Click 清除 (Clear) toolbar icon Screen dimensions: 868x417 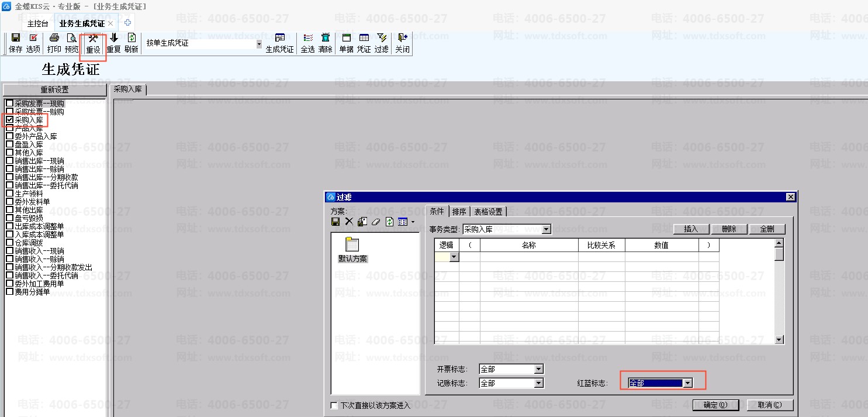tap(326, 43)
